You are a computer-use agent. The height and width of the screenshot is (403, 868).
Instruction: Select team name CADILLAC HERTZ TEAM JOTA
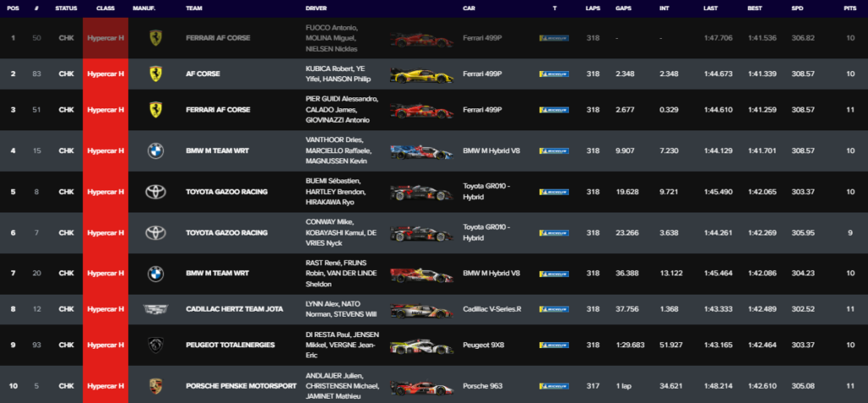234,309
